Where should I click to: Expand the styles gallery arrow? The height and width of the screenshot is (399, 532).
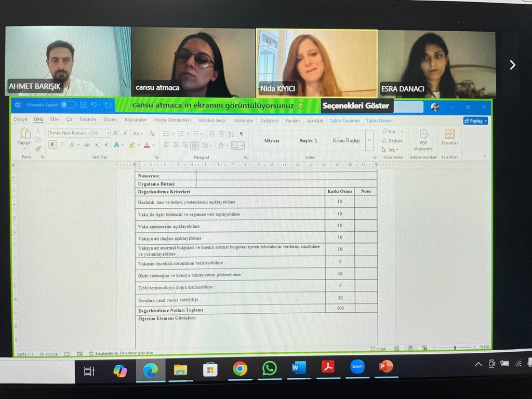369,140
